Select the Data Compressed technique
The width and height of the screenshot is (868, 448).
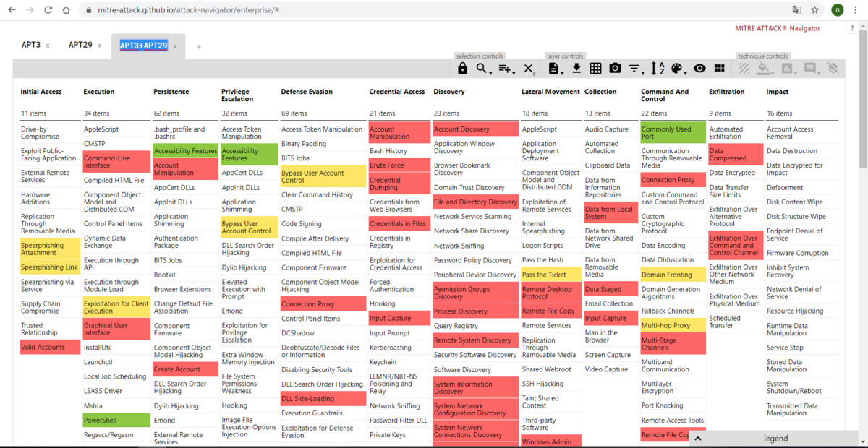tap(736, 155)
